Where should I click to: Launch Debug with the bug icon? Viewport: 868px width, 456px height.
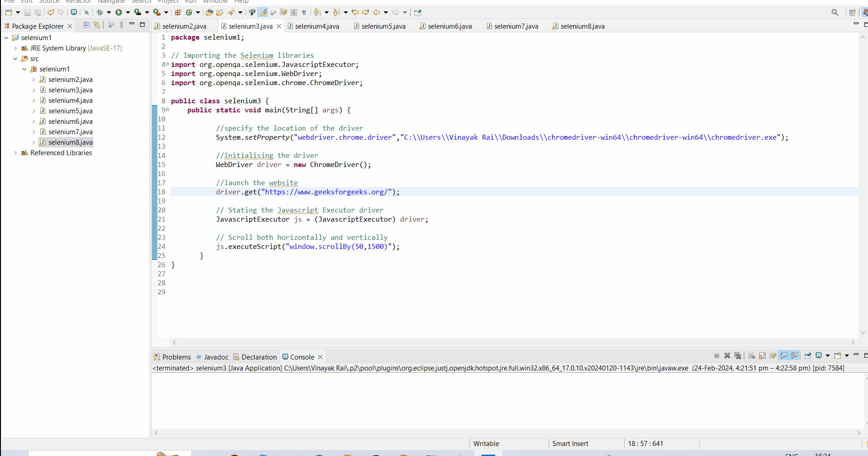tap(100, 12)
